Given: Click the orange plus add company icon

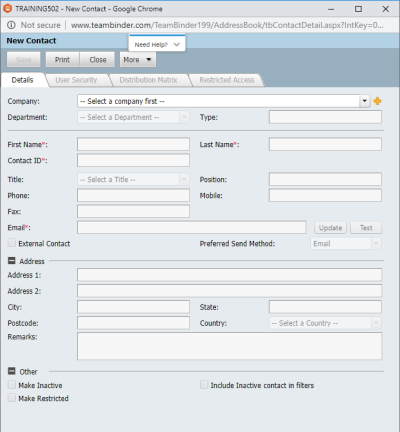Looking at the screenshot, I should (x=377, y=101).
